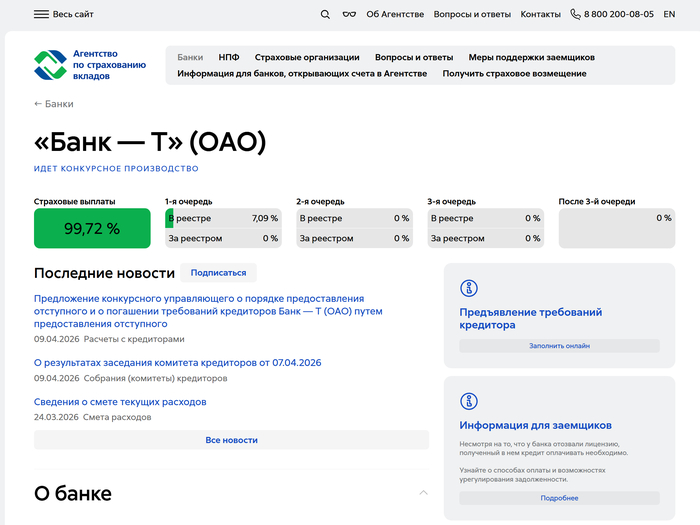Click status text 'Идет конкурсное производство'
700x525 pixels.
116,168
